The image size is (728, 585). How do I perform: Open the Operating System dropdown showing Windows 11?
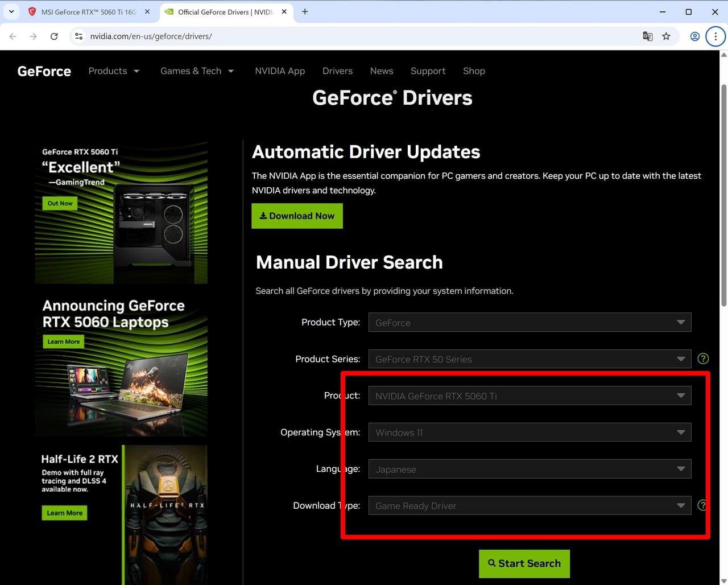530,432
